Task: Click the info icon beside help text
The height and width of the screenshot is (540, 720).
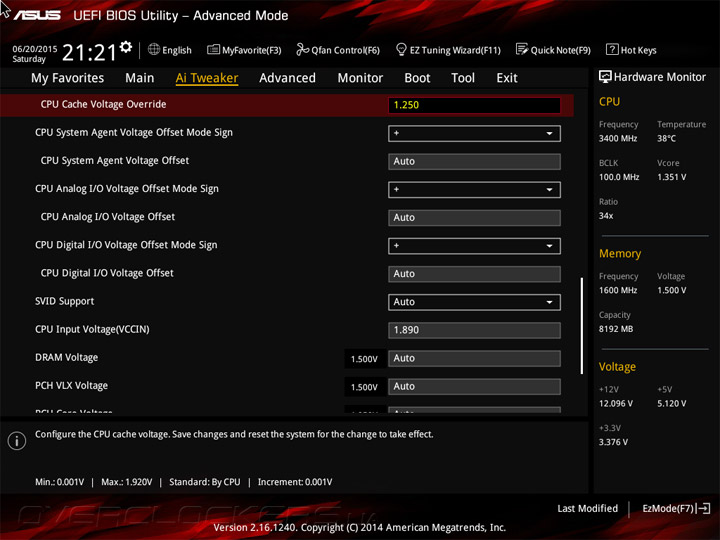Action: tap(17, 441)
